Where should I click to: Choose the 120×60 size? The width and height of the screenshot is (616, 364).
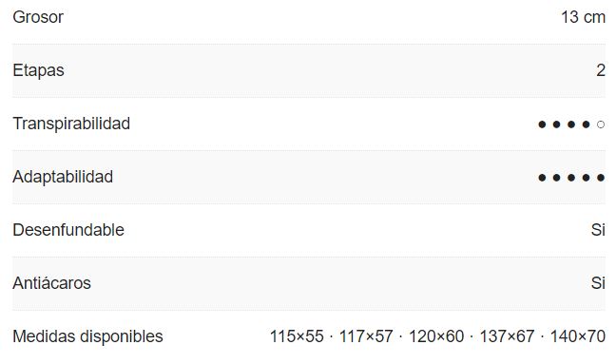pos(436,336)
